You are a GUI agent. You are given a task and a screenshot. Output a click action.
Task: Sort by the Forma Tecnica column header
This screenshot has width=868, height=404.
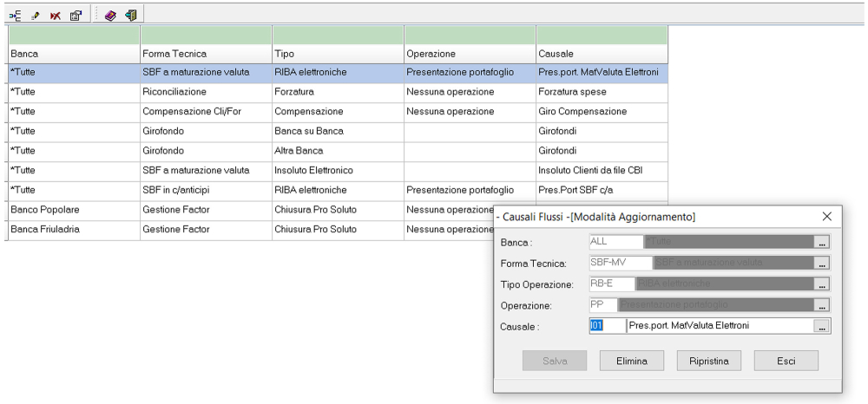click(x=206, y=54)
